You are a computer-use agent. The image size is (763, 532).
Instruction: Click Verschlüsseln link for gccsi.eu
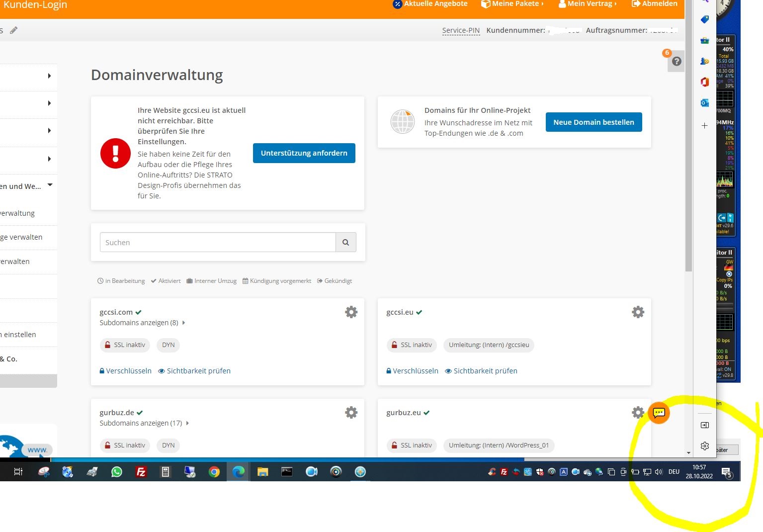pyautogui.click(x=413, y=371)
